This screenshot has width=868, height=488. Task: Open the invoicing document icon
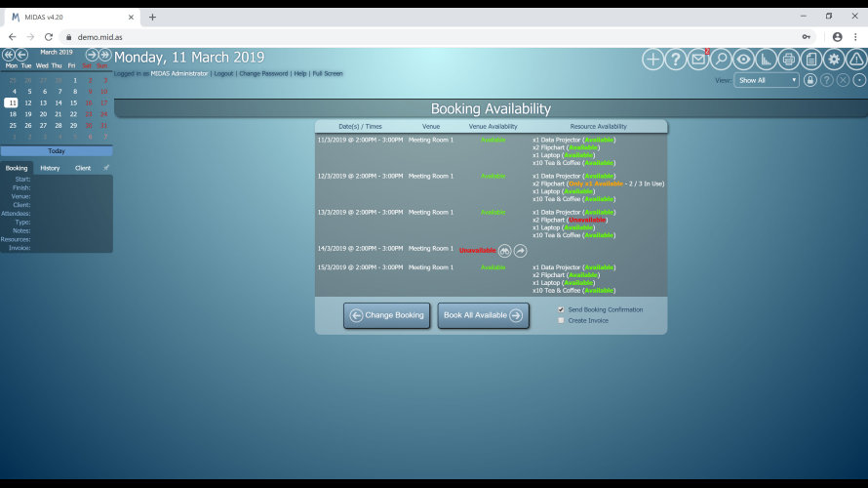(811, 60)
